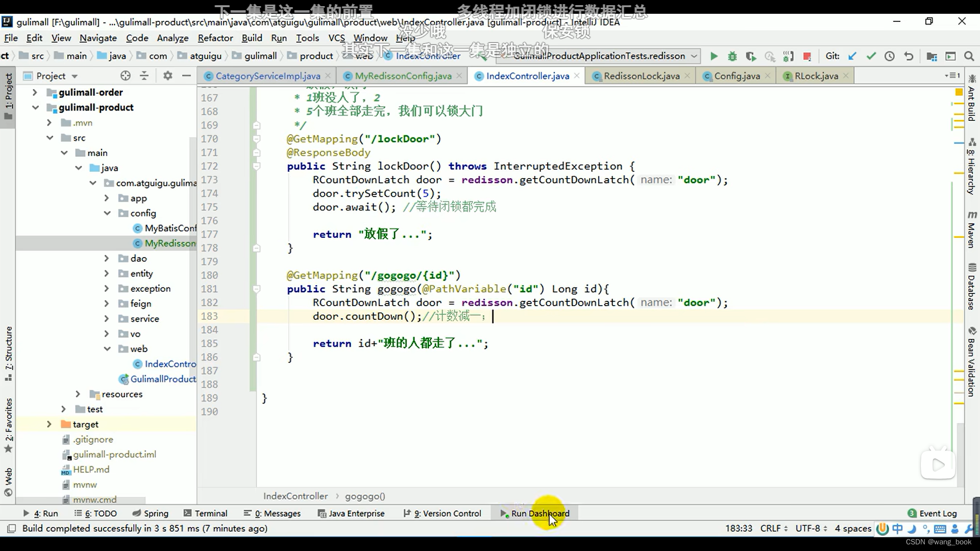Select IndexController.java tab

(528, 76)
